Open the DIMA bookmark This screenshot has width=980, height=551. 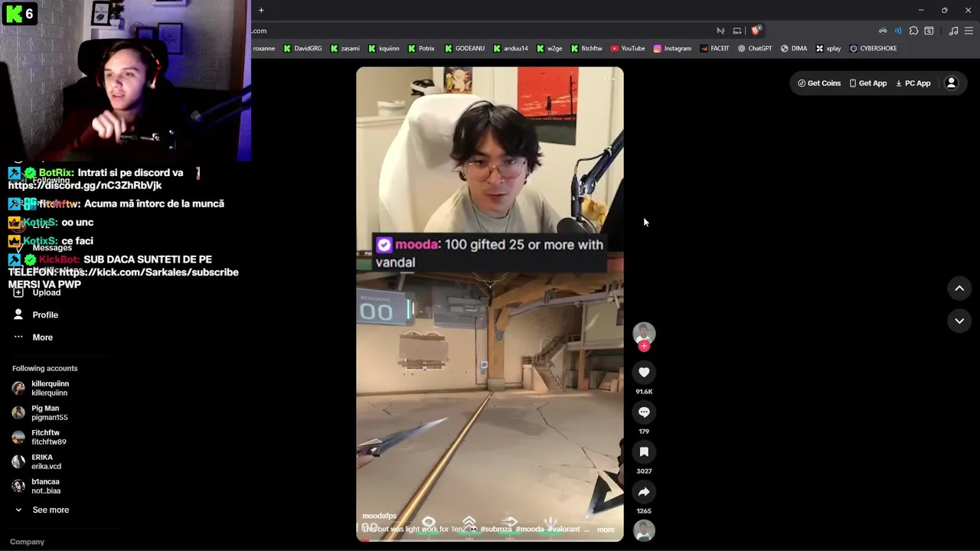coord(794,48)
